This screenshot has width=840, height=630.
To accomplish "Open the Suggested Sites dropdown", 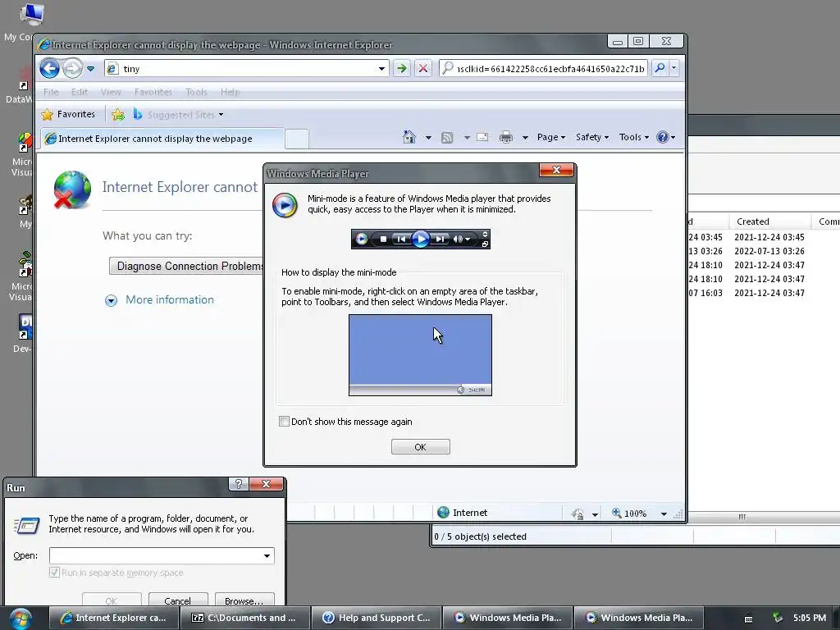I will (178, 115).
